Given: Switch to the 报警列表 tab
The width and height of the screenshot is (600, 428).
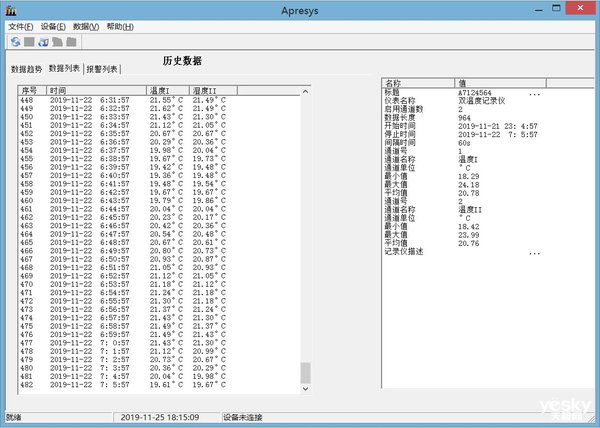Looking at the screenshot, I should tap(101, 69).
